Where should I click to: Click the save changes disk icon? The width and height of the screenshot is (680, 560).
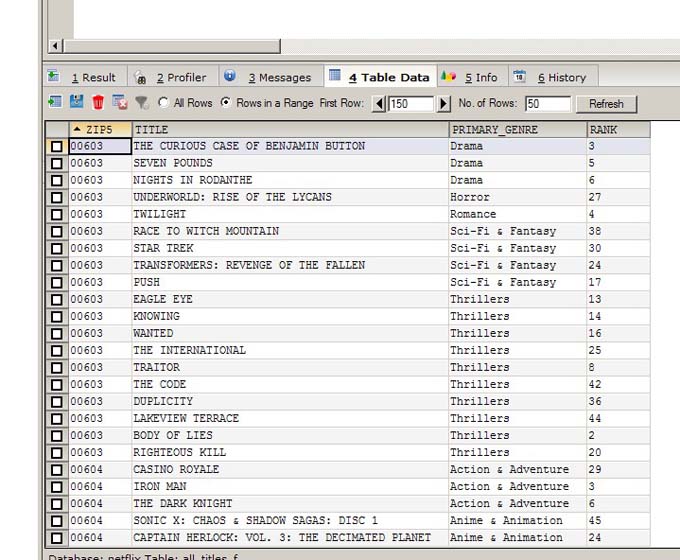(77, 102)
